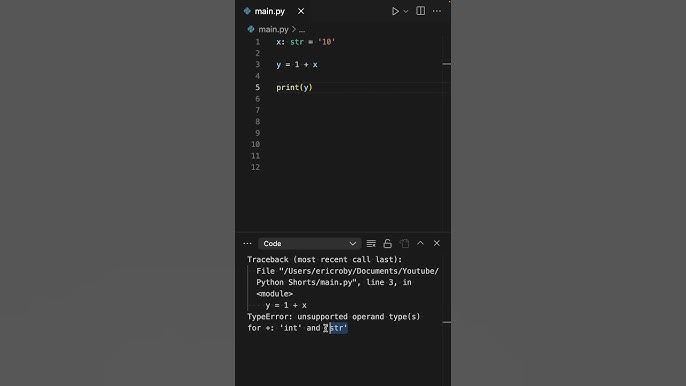686x386 pixels.
Task: Click line number 5 in the gutter
Action: [257, 88]
